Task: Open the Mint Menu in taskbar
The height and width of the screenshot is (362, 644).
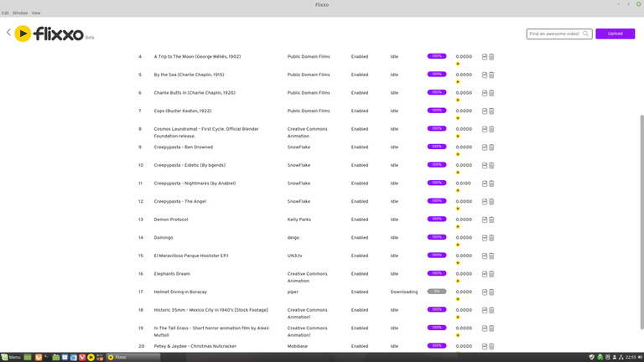Action: coord(11,357)
